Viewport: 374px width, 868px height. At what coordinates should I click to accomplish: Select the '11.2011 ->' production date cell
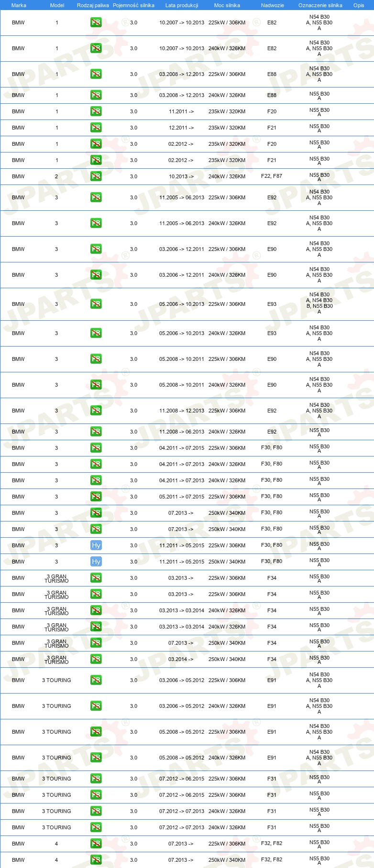[x=181, y=111]
